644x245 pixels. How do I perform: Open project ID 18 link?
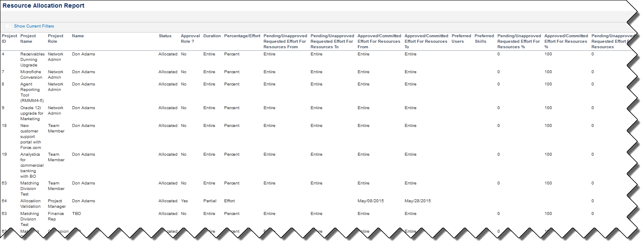tap(4, 126)
